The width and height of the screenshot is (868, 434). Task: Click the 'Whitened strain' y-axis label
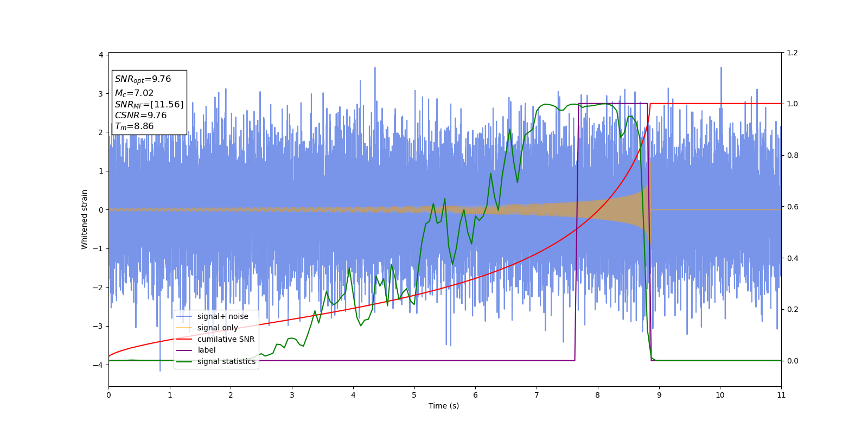(85, 219)
